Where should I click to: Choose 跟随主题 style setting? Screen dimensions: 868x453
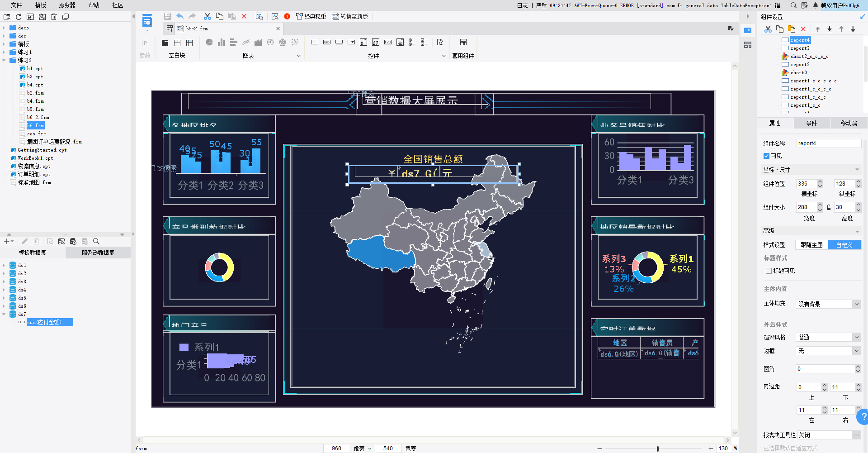(811, 245)
